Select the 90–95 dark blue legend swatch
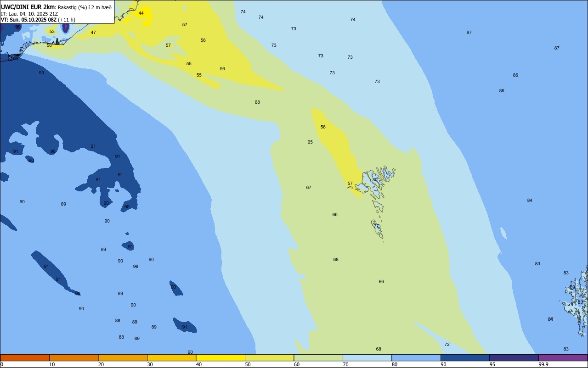Image resolution: width=588 pixels, height=368 pixels. coord(465,357)
